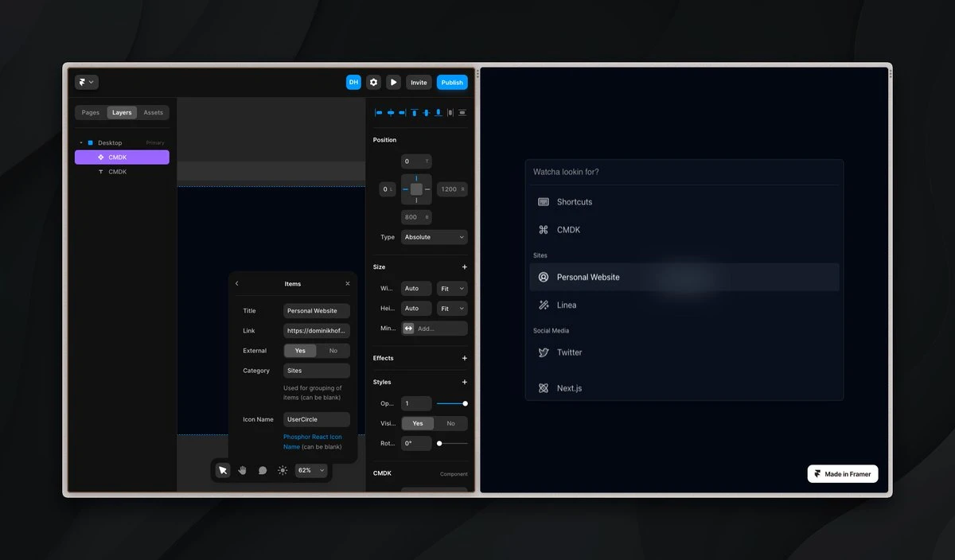This screenshot has height=560, width=955.
Task: Click the settings gear icon
Action: click(373, 82)
